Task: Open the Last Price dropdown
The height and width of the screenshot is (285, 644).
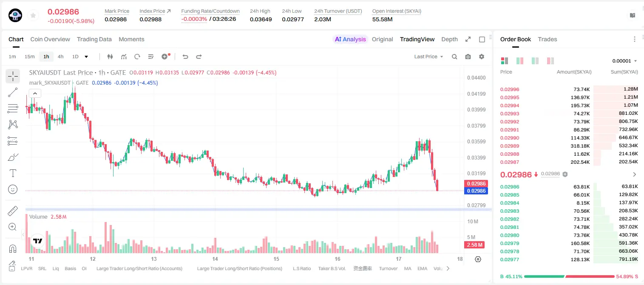Action: (428, 57)
